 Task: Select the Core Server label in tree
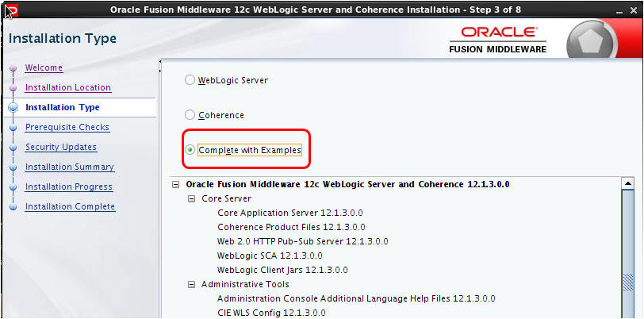(x=227, y=199)
